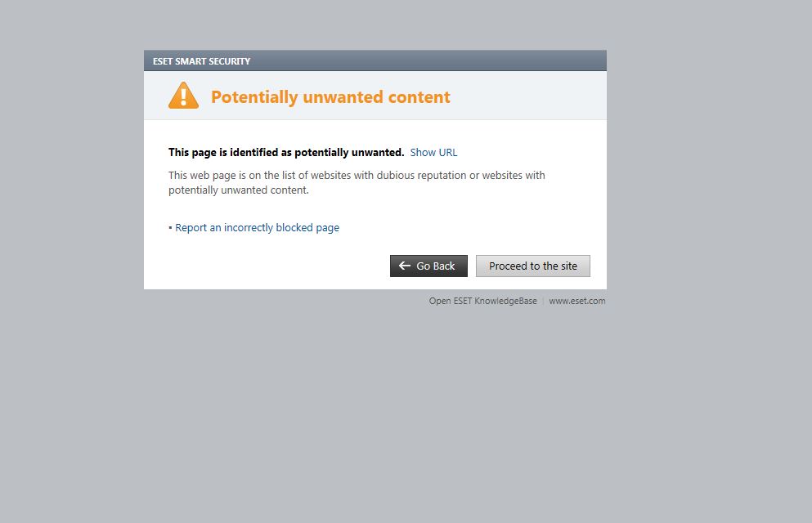Click the dubious reputation description paragraph
Screen dimensions: 812x523
357,182
